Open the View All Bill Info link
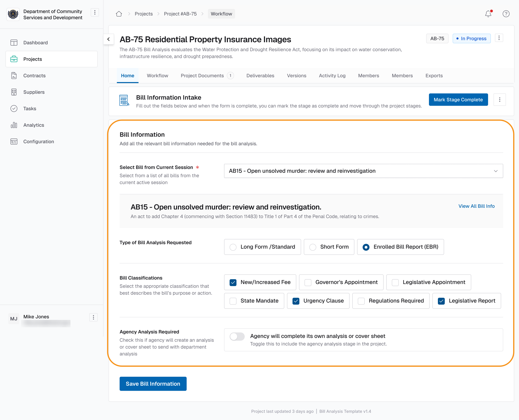Screen dimensions: 519x420 point(476,206)
